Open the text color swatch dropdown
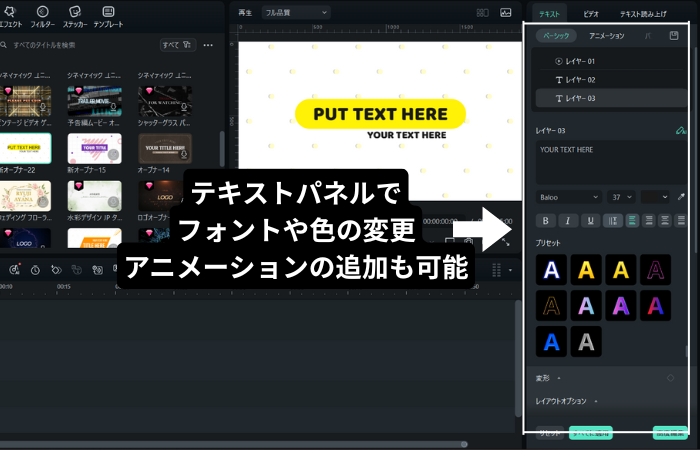Viewport: 700px width, 450px height. [655, 197]
